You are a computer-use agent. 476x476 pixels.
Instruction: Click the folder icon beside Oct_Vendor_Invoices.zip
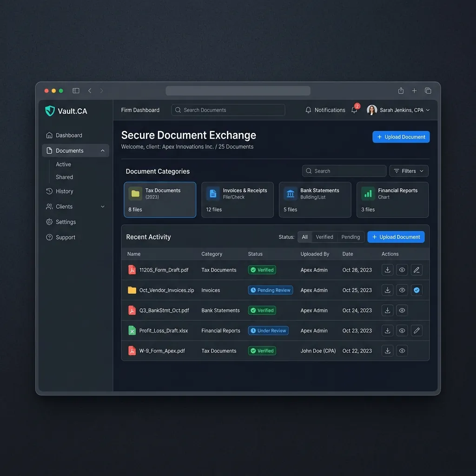[x=132, y=290]
